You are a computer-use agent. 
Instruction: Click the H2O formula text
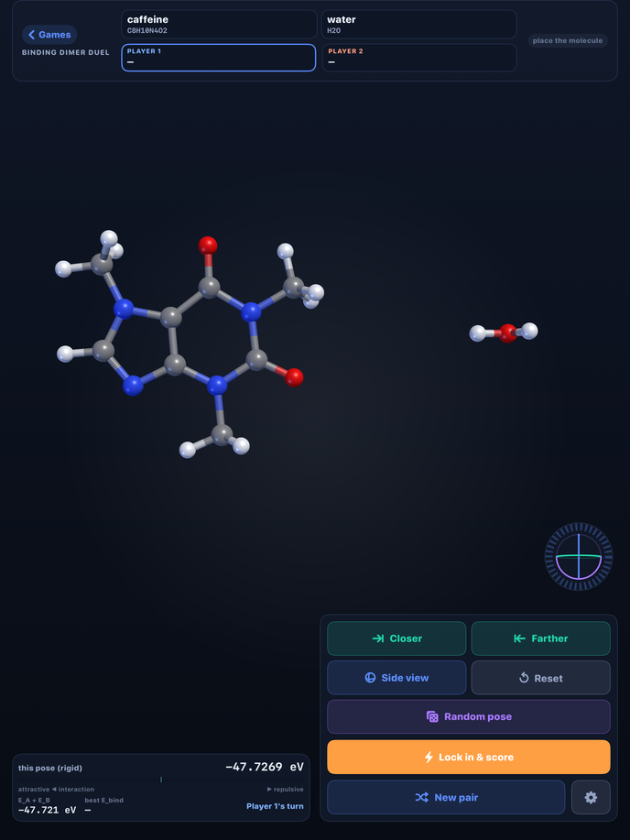pyautogui.click(x=333, y=30)
